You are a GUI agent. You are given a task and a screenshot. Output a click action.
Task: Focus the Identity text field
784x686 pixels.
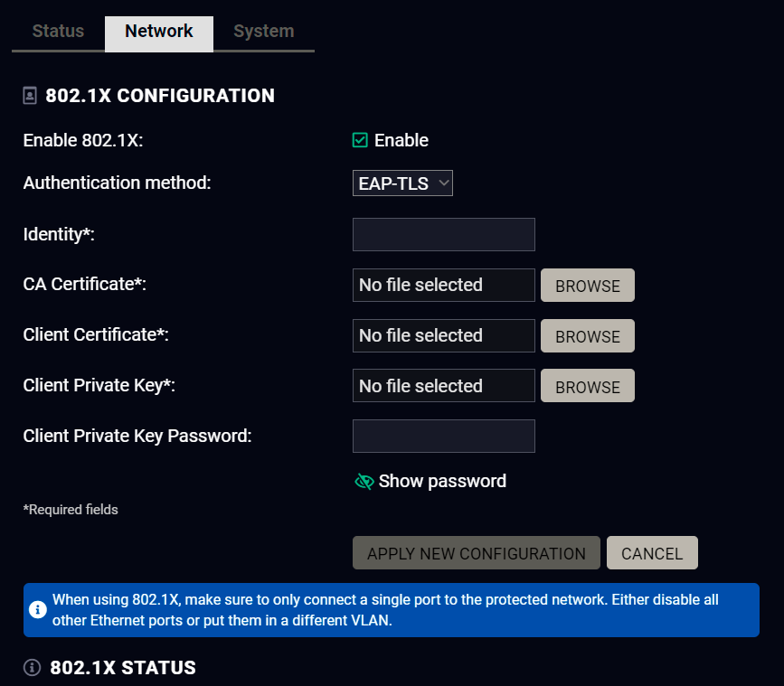[443, 235]
